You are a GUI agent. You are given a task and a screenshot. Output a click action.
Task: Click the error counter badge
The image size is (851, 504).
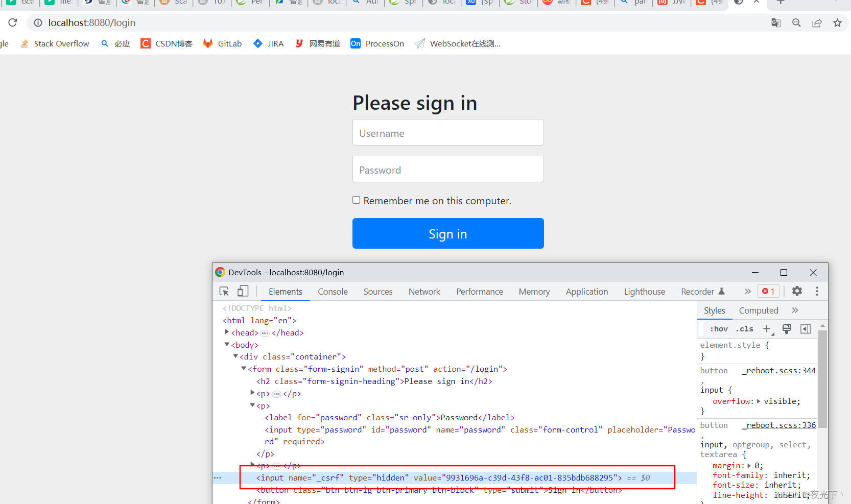pyautogui.click(x=768, y=291)
